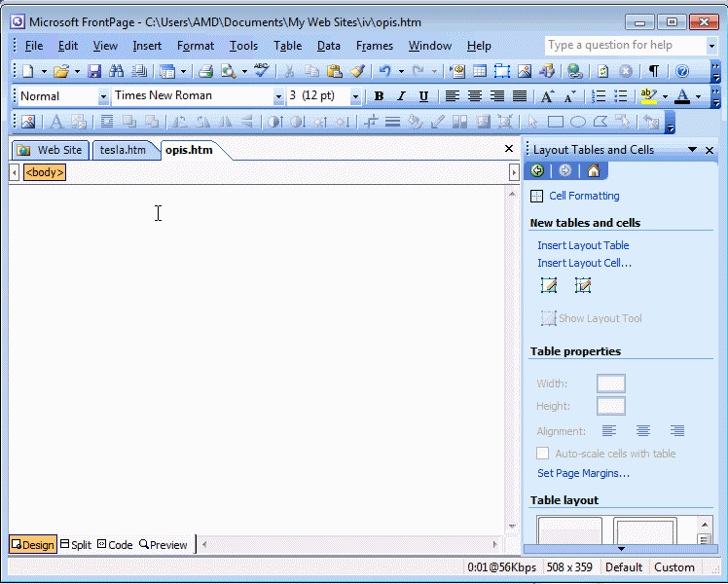The width and height of the screenshot is (728, 584).
Task: Open the font size 3 (12 pt) dropdown
Action: click(x=354, y=96)
